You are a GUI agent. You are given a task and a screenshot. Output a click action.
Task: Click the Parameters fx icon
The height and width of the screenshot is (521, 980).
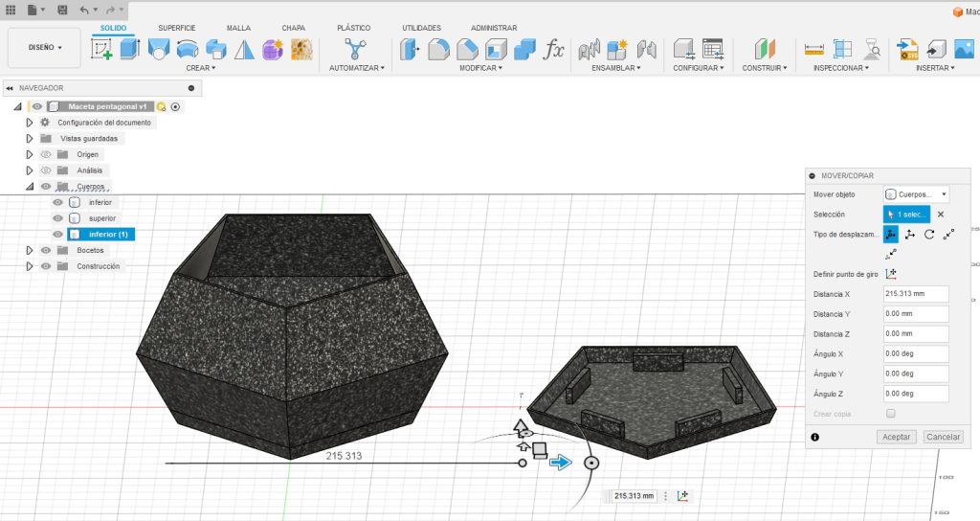point(554,49)
